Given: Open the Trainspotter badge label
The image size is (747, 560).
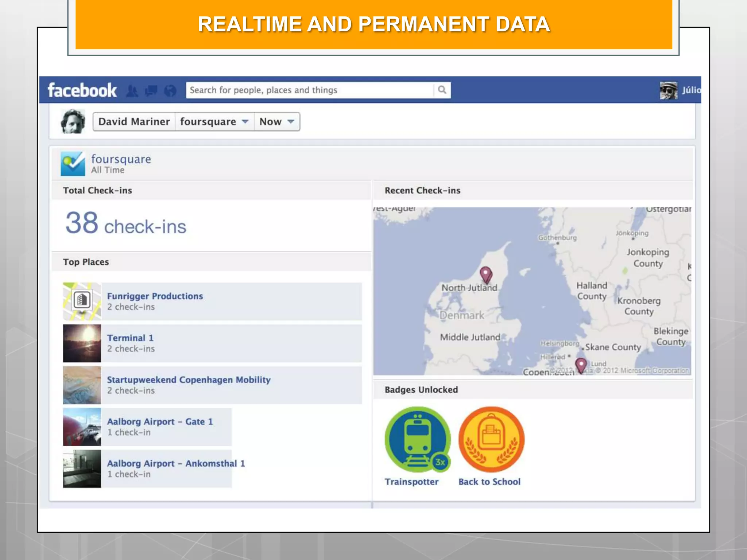Looking at the screenshot, I should pos(411,482).
